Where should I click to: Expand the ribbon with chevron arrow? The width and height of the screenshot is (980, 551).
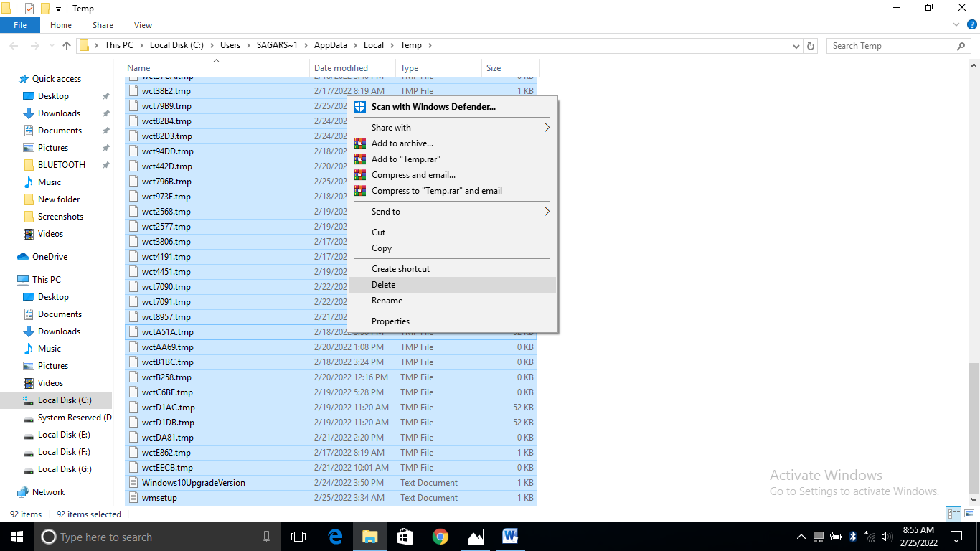(955, 25)
